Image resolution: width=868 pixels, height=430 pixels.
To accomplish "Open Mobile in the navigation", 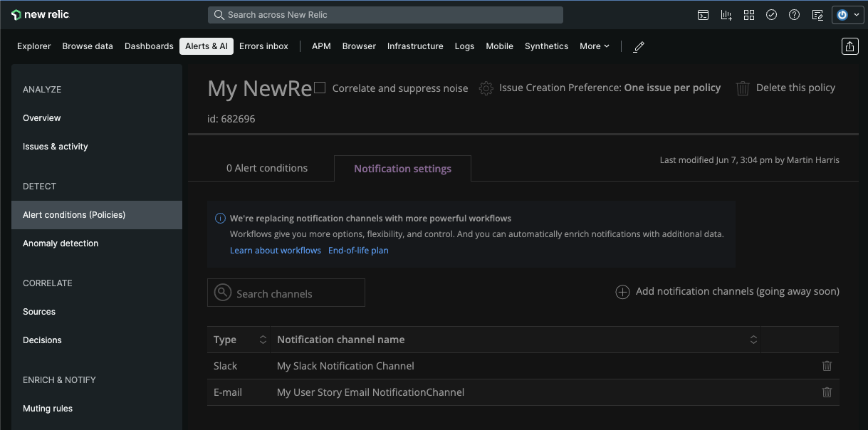I will pyautogui.click(x=499, y=46).
